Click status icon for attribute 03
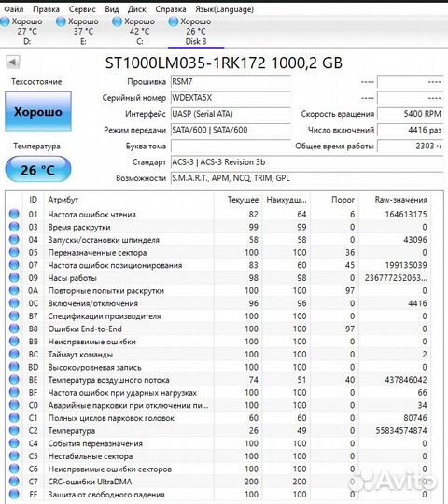The height and width of the screenshot is (504, 448). click(x=14, y=227)
